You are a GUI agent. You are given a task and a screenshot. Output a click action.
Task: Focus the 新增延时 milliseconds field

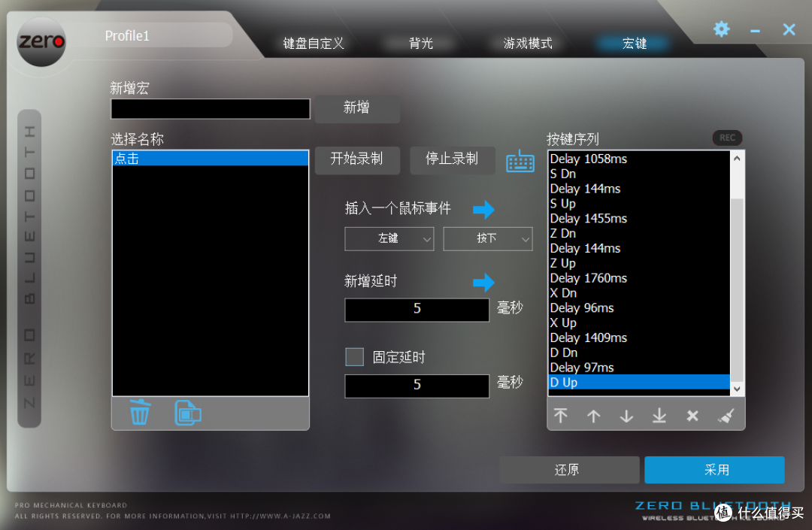click(x=417, y=310)
